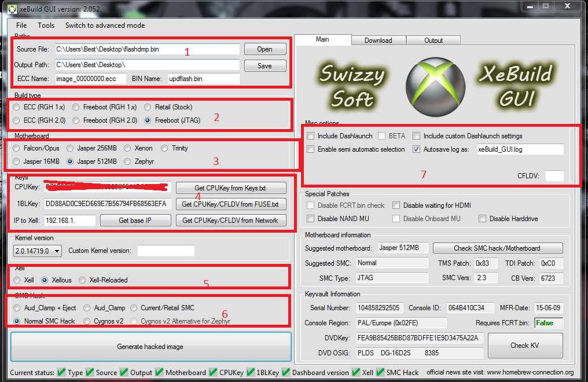
Task: Click the Open button for Source File
Action: point(264,49)
